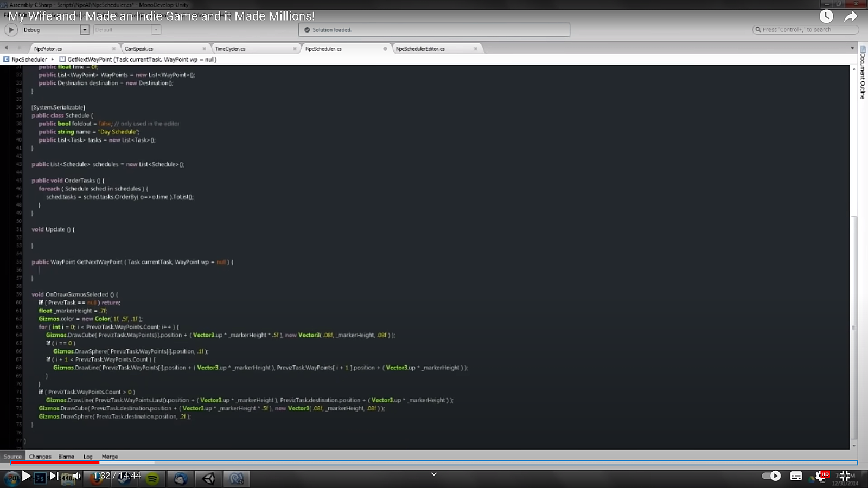This screenshot has width=868, height=488.
Task: Click the 'foreach ( Schedule sched in schedules )' line
Action: point(93,189)
